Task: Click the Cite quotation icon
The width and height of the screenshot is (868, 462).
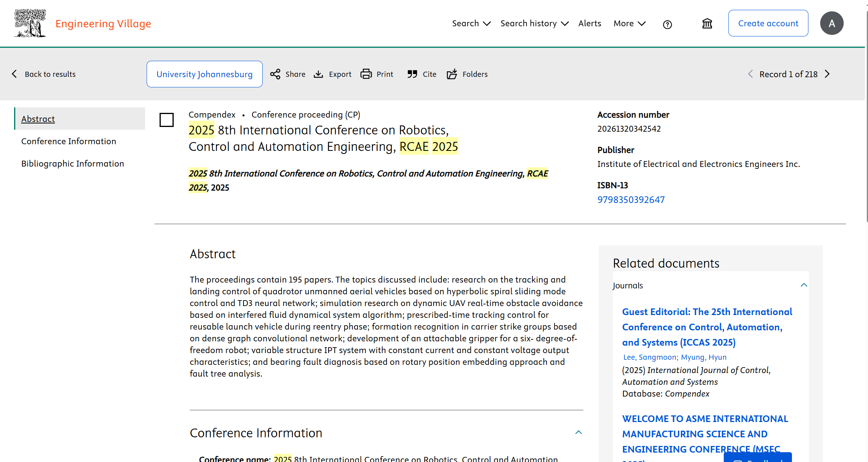Action: (x=412, y=74)
